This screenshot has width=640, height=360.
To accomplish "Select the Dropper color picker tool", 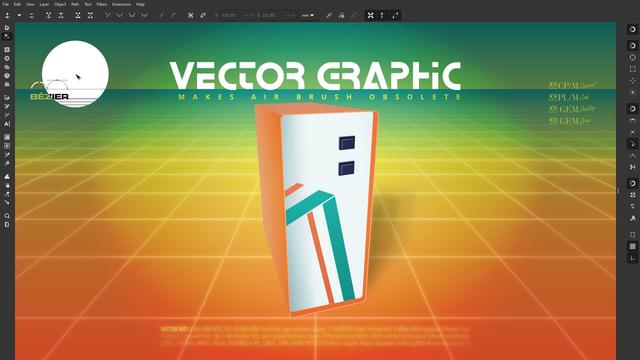I will point(7,154).
